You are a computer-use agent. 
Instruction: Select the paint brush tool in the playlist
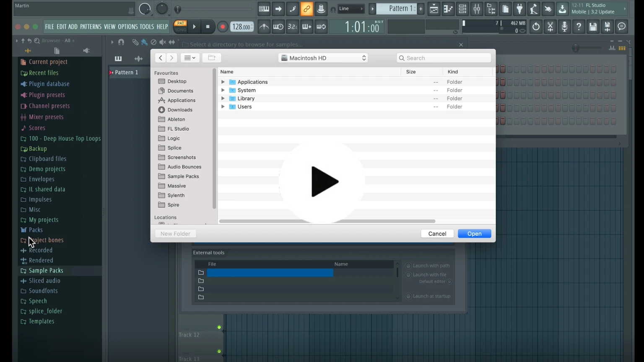pos(144,42)
